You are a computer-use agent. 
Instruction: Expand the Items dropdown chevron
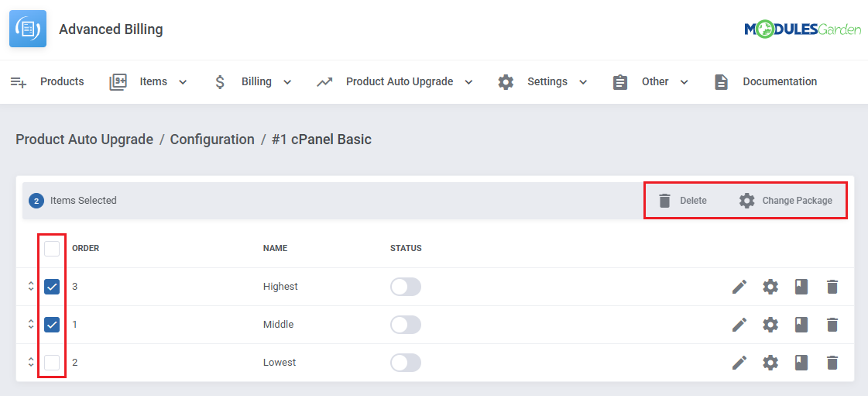pos(183,82)
